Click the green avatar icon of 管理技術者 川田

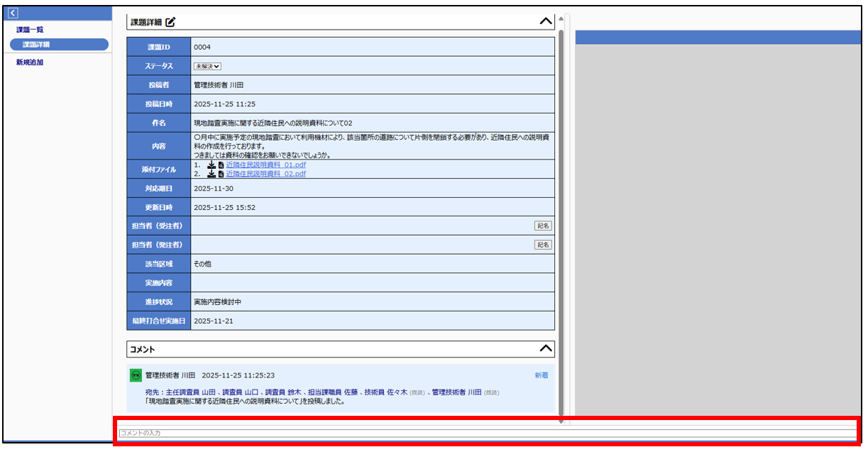[136, 375]
